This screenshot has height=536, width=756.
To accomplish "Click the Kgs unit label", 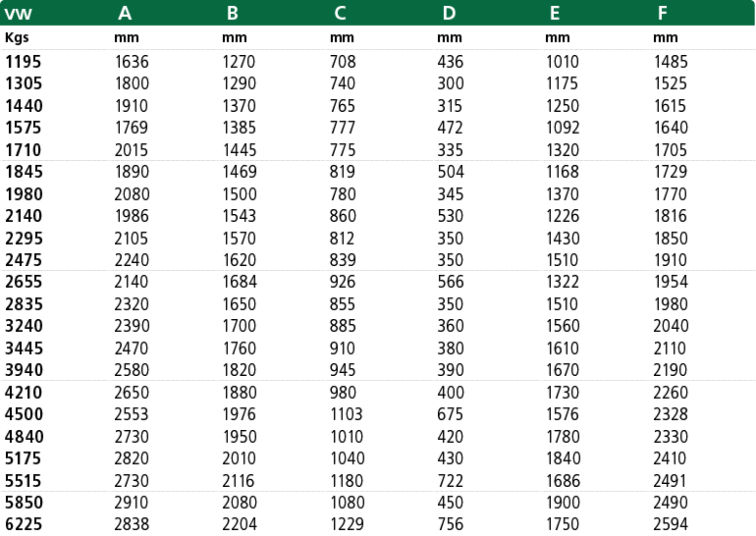I will (17, 38).
